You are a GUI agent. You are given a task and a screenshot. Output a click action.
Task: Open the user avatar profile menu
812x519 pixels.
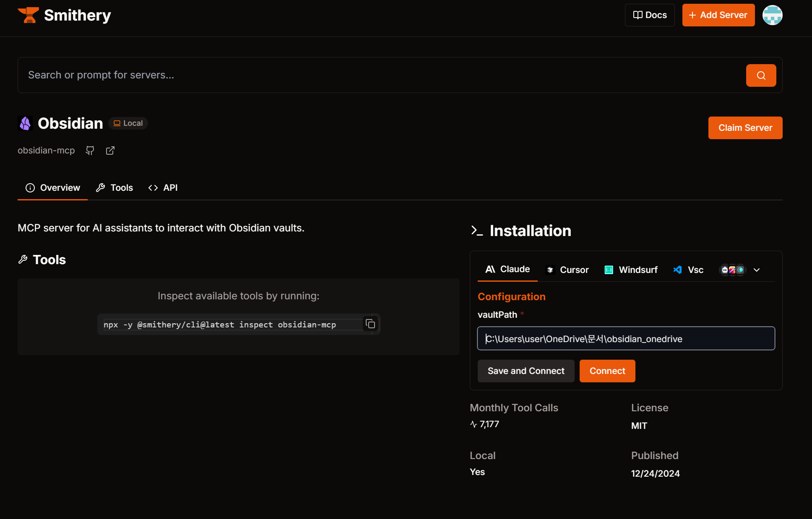[772, 15]
